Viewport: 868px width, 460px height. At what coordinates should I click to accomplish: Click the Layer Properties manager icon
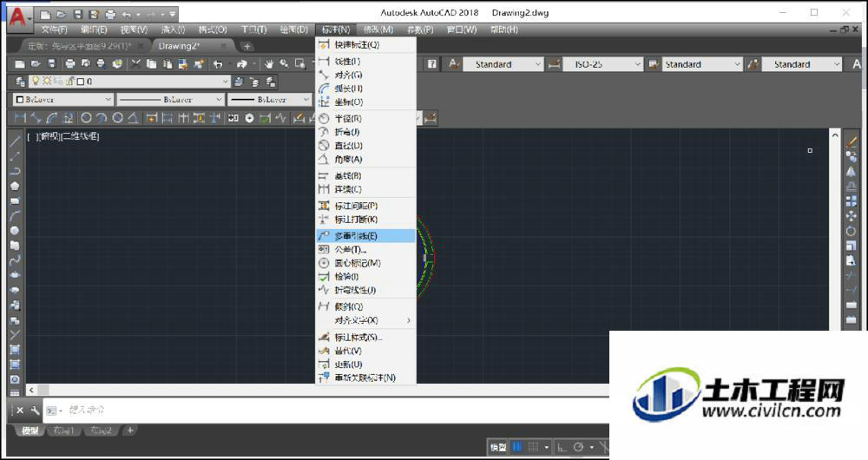20,82
